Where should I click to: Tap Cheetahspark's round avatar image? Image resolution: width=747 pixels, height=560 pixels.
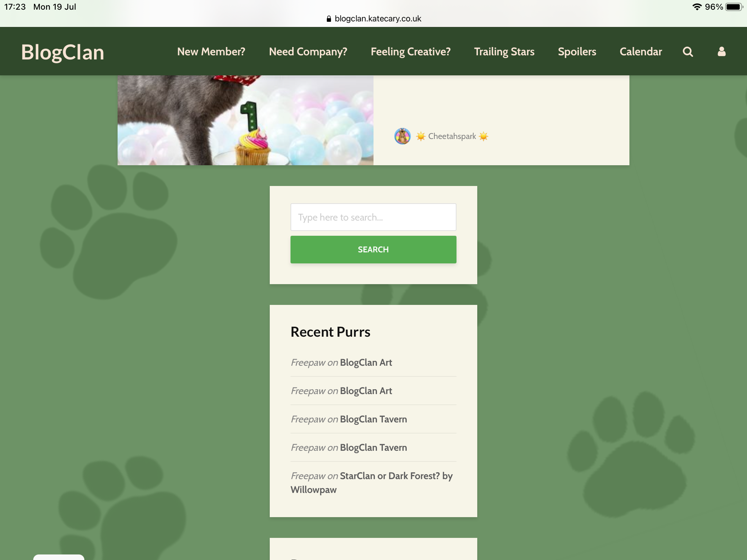[x=402, y=136]
